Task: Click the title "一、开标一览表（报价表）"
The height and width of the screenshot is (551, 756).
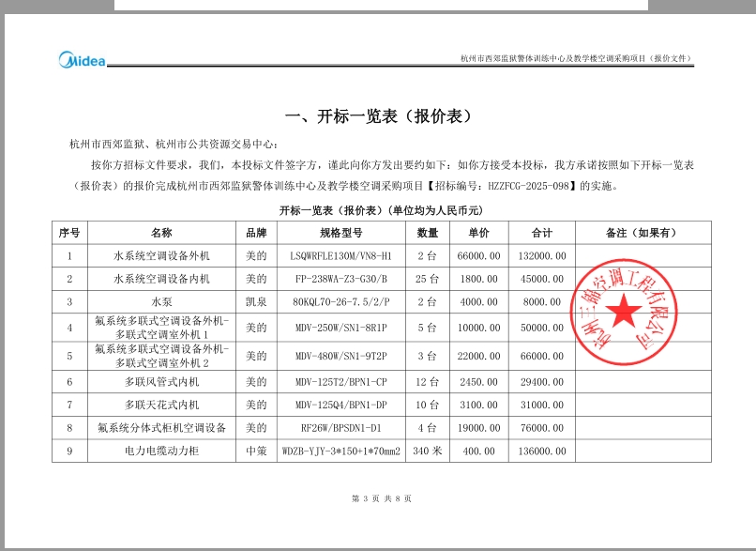Action: (378, 116)
